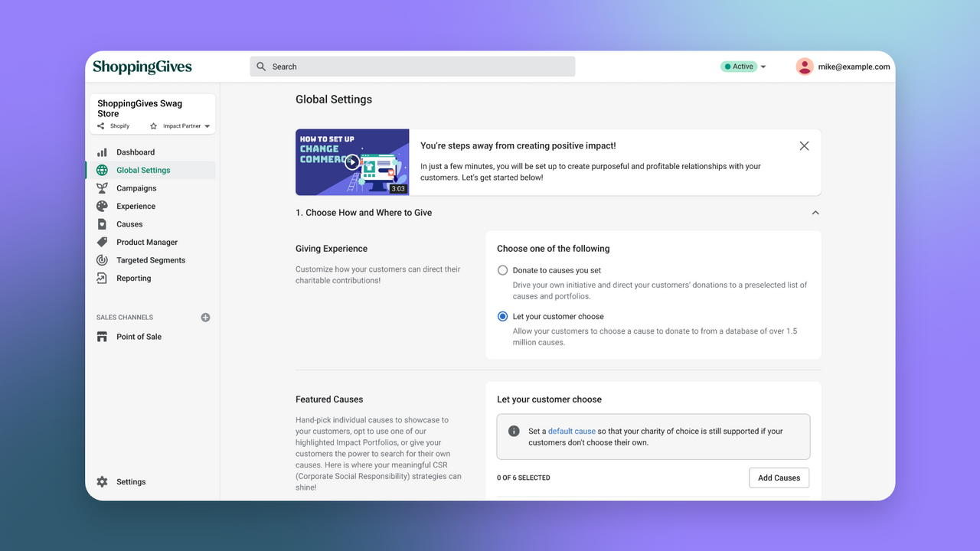Viewport: 980px width, 551px height.
Task: Click the Giving Experience heading
Action: [332, 249]
